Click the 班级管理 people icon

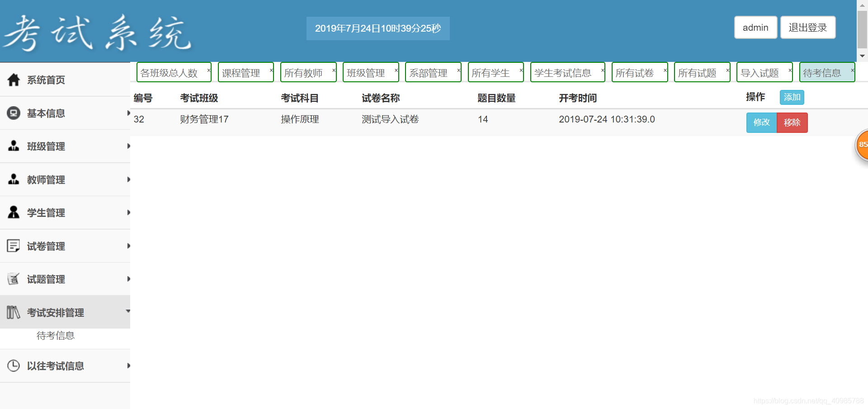pos(14,146)
